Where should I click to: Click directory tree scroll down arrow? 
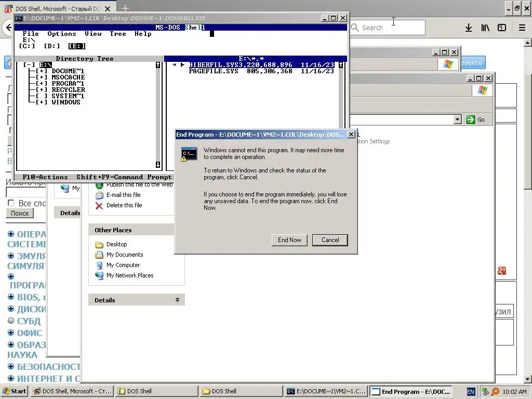tap(158, 165)
